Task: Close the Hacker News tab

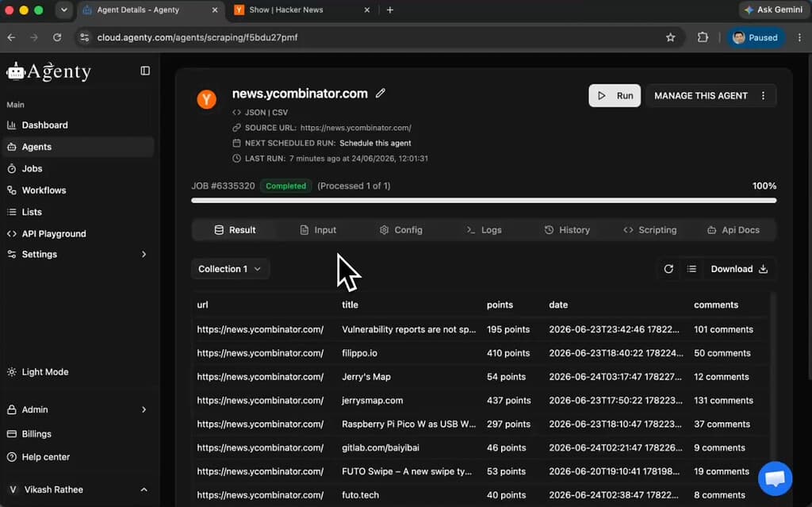Action: coord(366,10)
